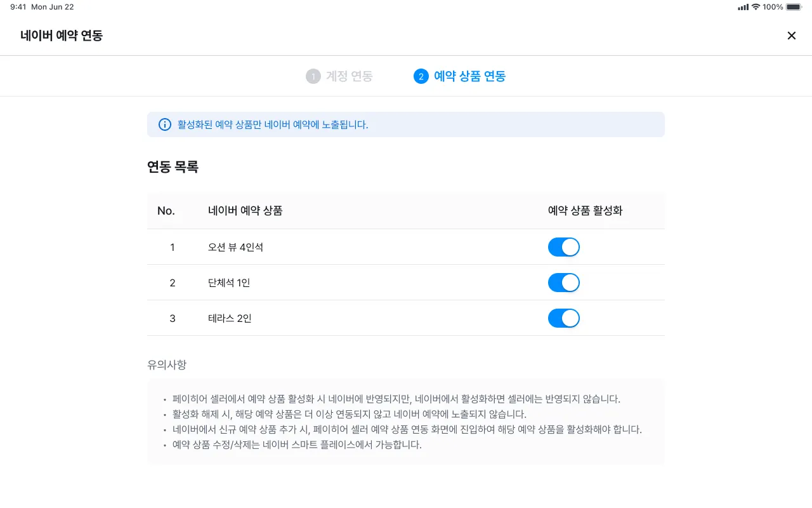812x508 pixels.
Task: Click the 유의사항 notes heading
Action: [167, 364]
